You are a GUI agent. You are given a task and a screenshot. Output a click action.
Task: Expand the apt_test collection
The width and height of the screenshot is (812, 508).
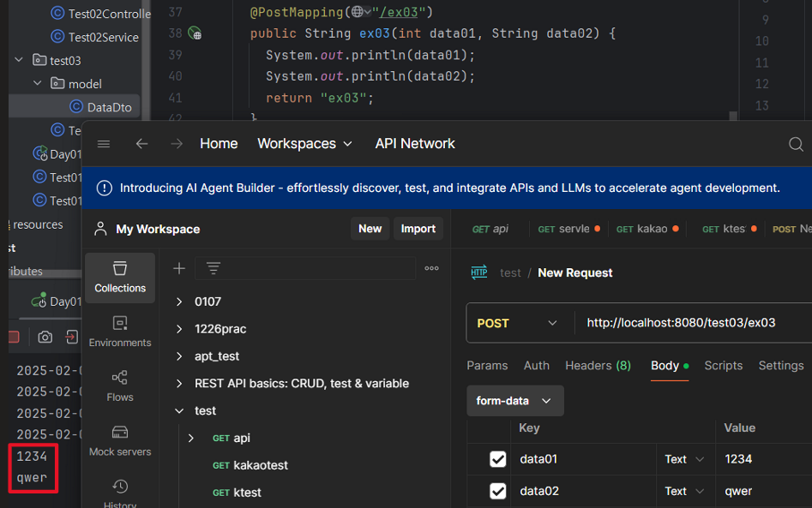click(179, 356)
